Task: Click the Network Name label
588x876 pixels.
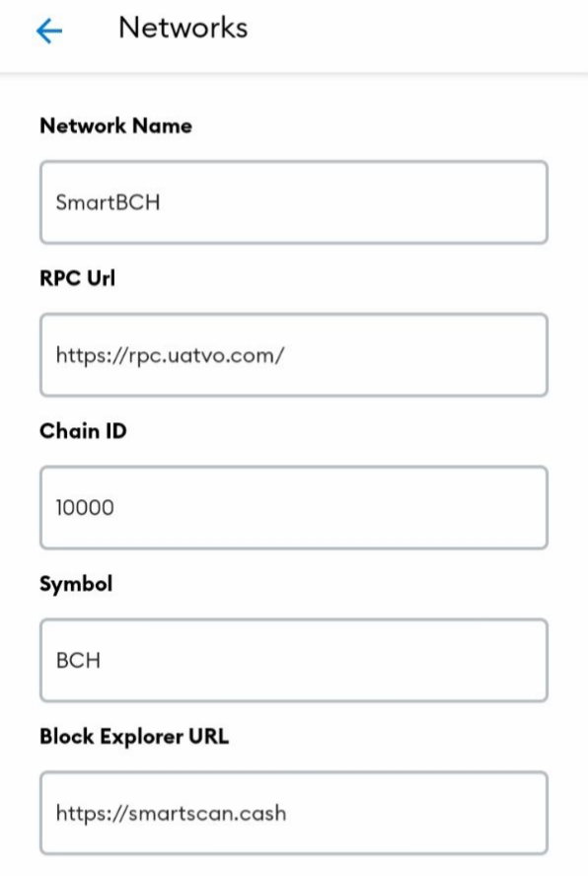Action: pyautogui.click(x=115, y=125)
